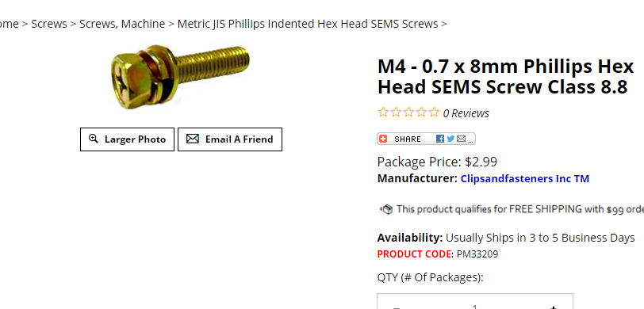
Task: Click the gold screw product image
Action: (x=180, y=77)
